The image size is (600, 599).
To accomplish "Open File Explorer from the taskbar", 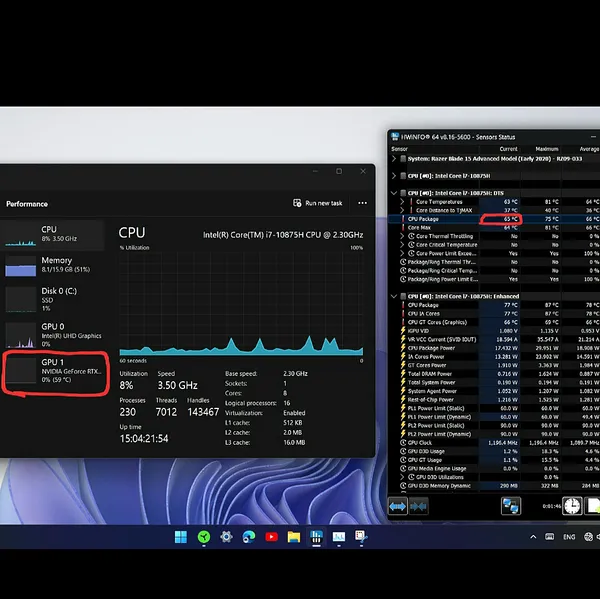I will tap(294, 537).
